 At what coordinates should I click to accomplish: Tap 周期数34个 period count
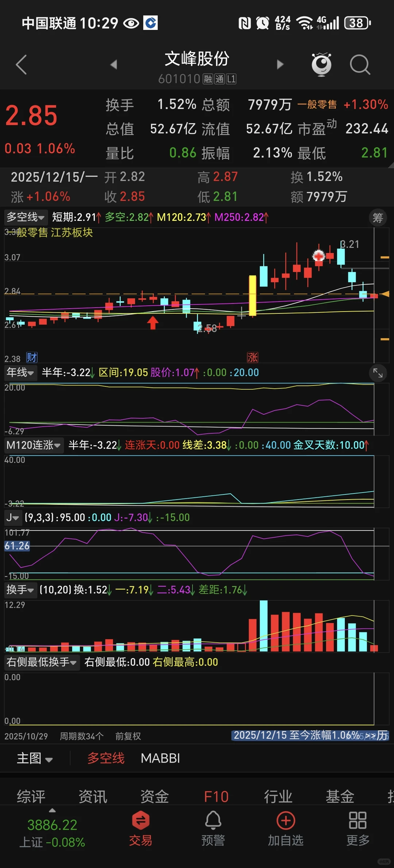[82, 736]
